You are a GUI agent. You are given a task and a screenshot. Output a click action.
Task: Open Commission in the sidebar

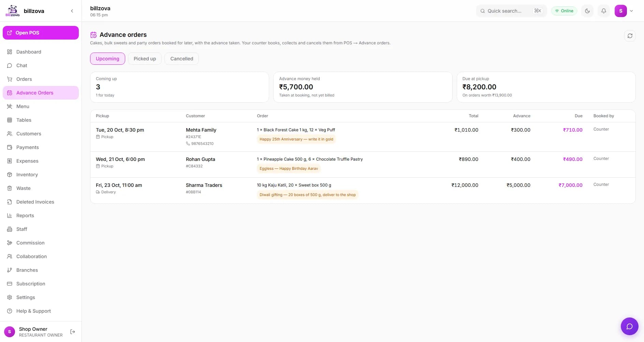click(41, 243)
